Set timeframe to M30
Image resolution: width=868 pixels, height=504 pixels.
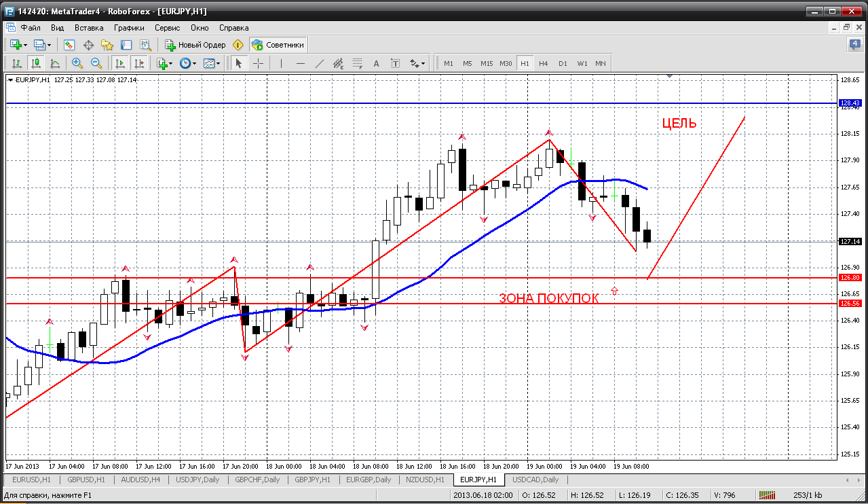tap(506, 63)
